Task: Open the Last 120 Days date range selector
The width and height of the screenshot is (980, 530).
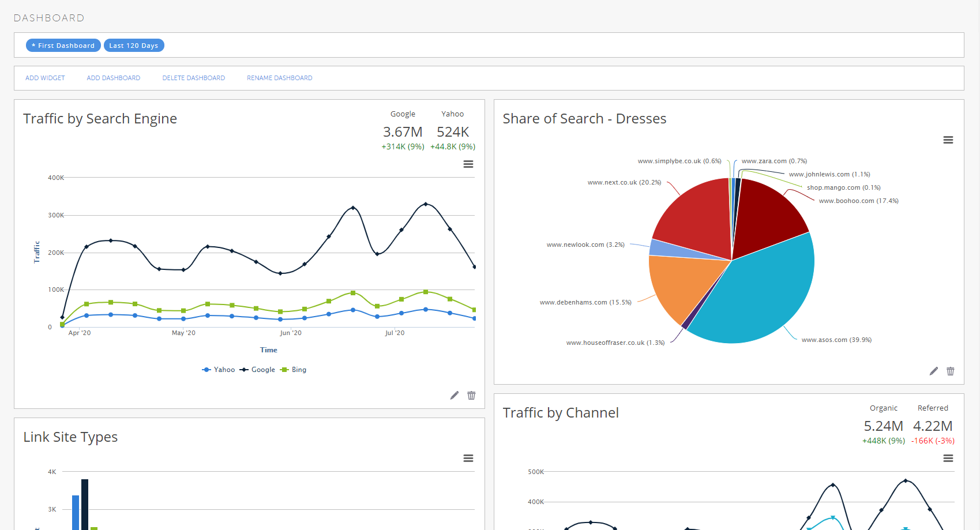Action: [134, 45]
